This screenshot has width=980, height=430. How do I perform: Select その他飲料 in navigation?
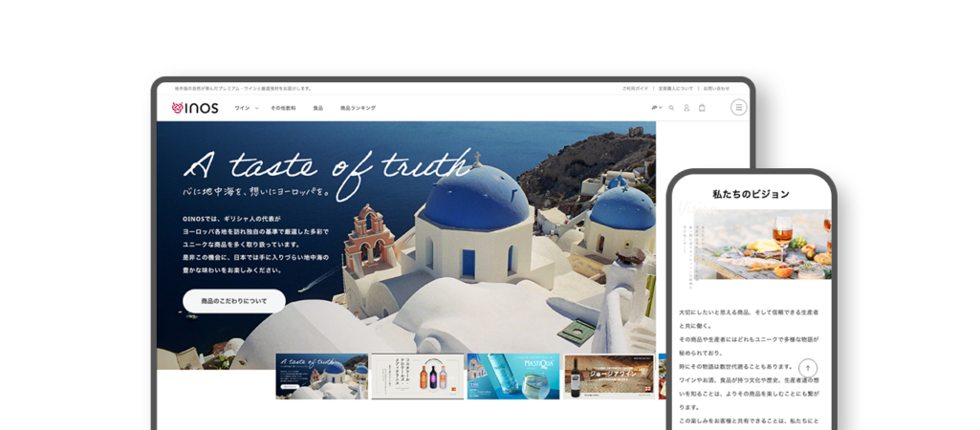(x=283, y=108)
